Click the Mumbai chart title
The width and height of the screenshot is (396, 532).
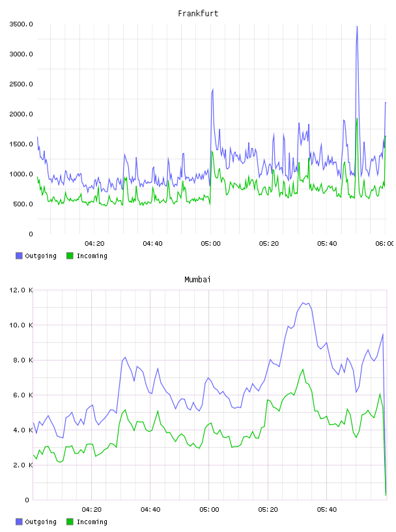click(197, 280)
